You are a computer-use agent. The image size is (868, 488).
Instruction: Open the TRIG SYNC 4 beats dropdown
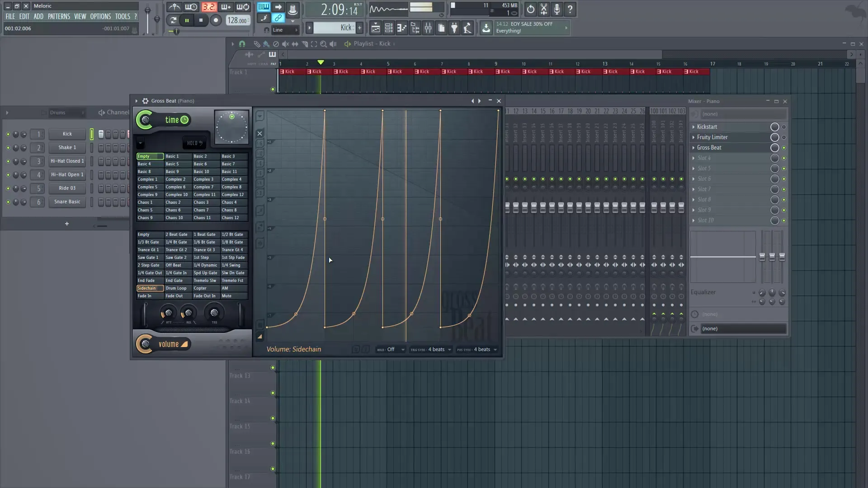click(431, 349)
